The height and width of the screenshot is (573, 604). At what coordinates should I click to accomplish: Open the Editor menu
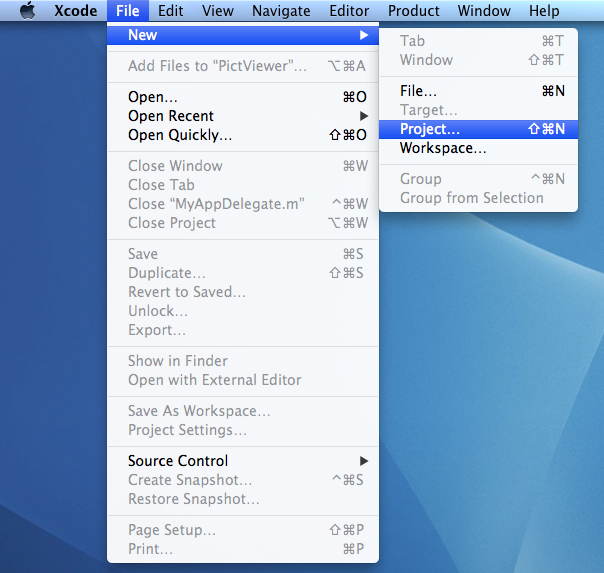349,11
